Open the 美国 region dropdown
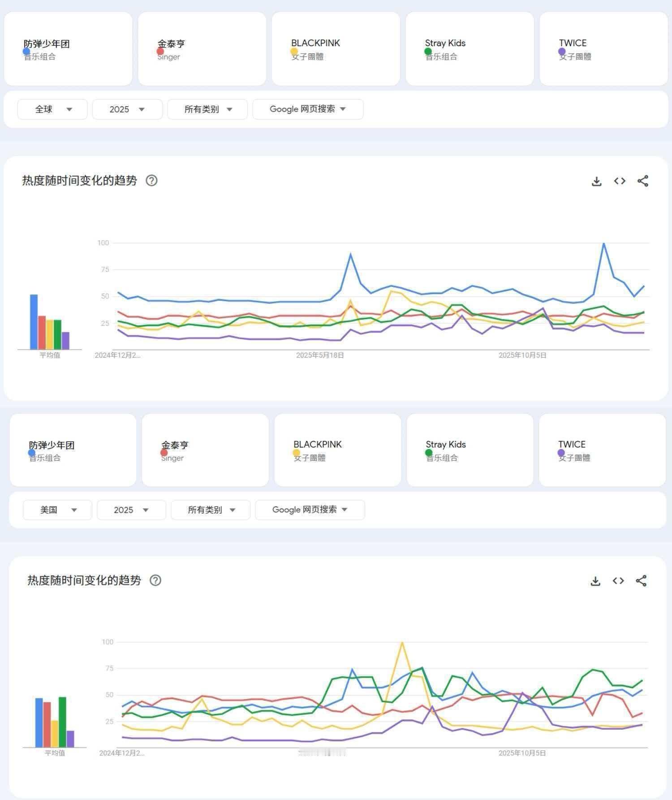672x800 pixels. coord(57,510)
